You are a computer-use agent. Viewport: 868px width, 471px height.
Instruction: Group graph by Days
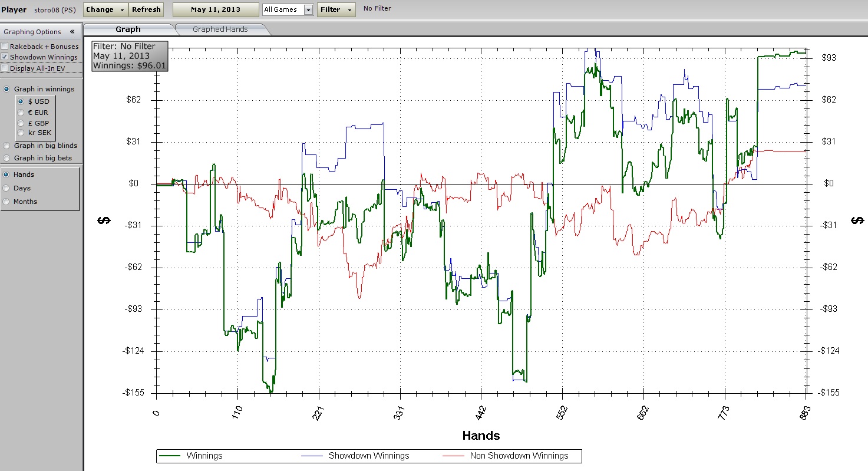pyautogui.click(x=6, y=188)
